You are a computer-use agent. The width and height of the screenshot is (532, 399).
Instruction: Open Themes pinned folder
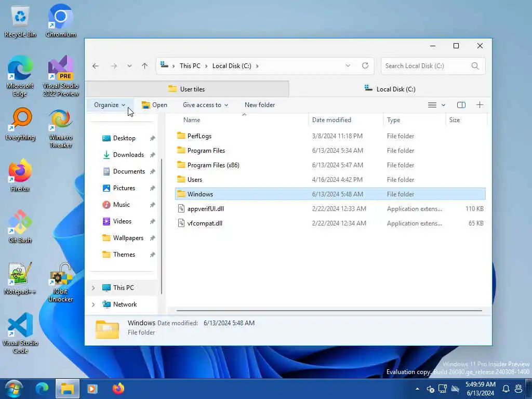(124, 255)
